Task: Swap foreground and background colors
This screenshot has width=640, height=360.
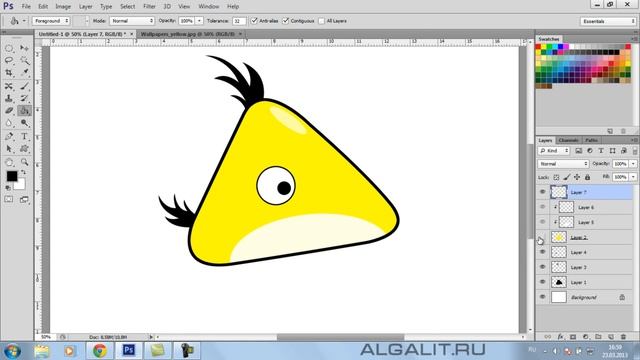Action: pos(24,172)
